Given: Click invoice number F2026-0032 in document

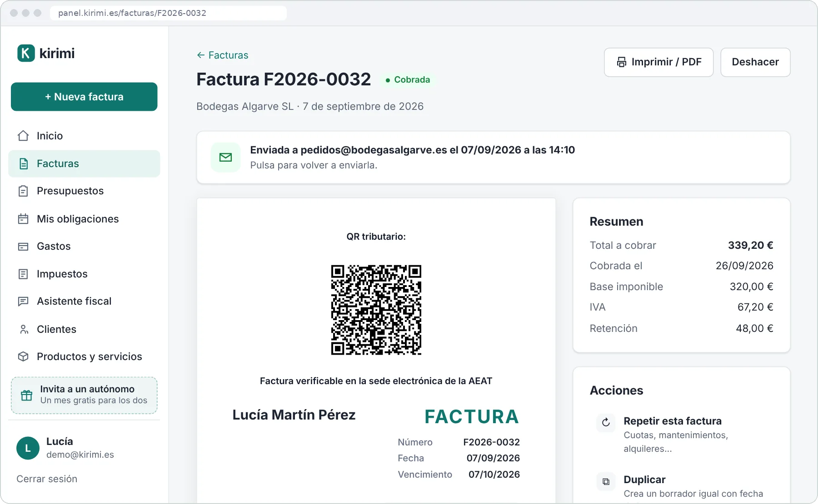Looking at the screenshot, I should tap(491, 442).
